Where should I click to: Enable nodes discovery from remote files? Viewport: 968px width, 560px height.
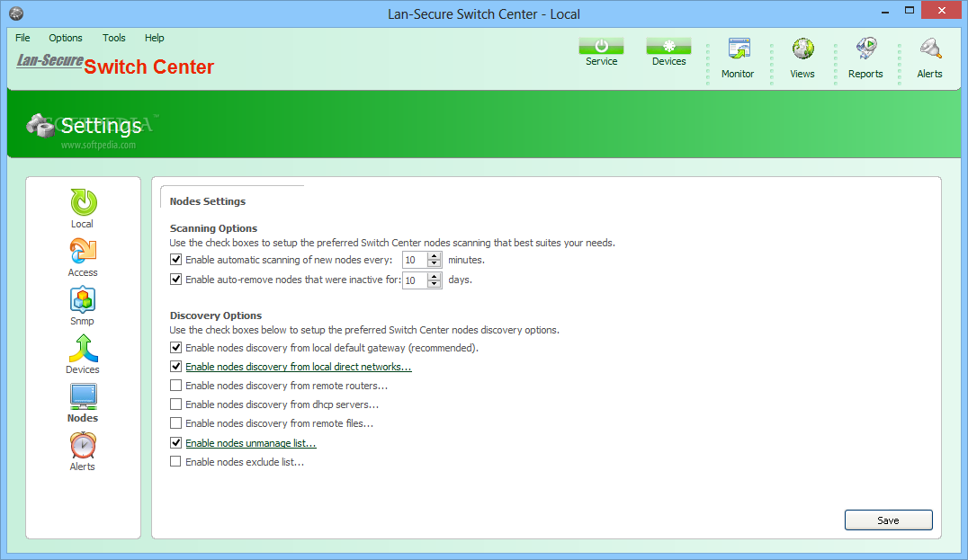[176, 423]
